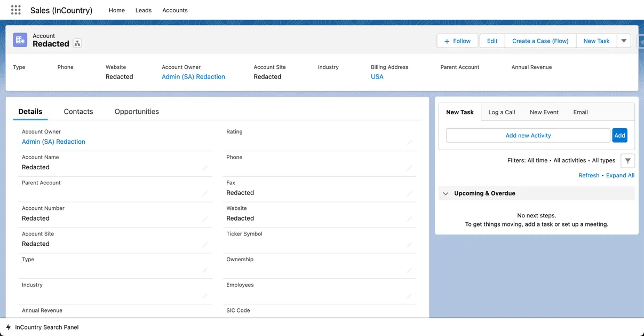The height and width of the screenshot is (336, 644).
Task: Collapse the Upcoming & Overdue section
Action: tap(446, 193)
